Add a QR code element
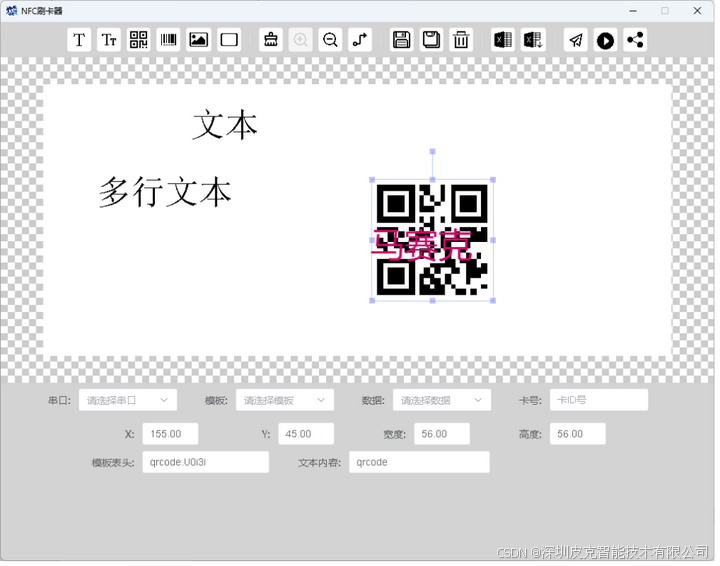This screenshot has width=720, height=566. click(139, 40)
